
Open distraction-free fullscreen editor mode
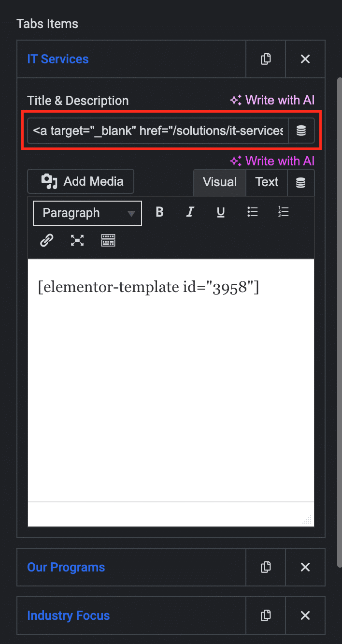click(77, 240)
